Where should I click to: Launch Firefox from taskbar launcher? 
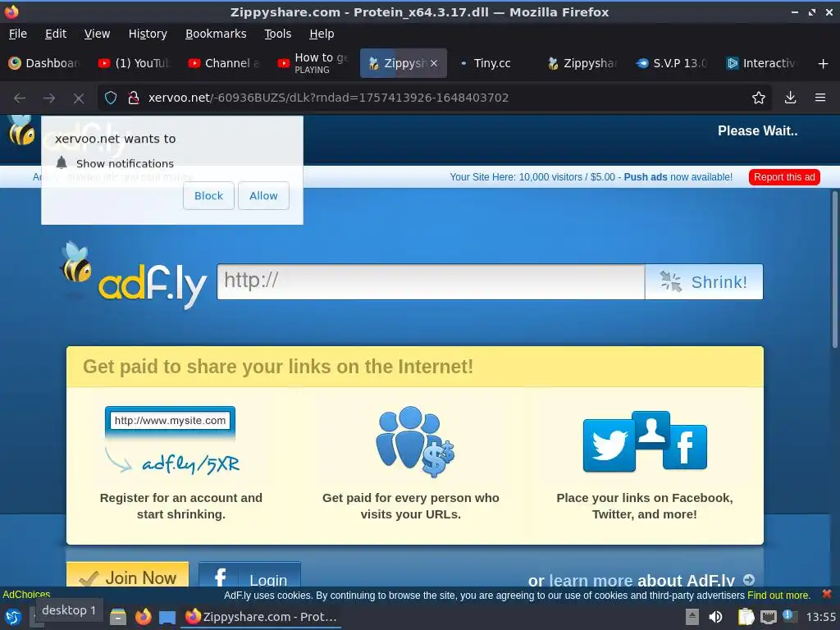pos(143,617)
